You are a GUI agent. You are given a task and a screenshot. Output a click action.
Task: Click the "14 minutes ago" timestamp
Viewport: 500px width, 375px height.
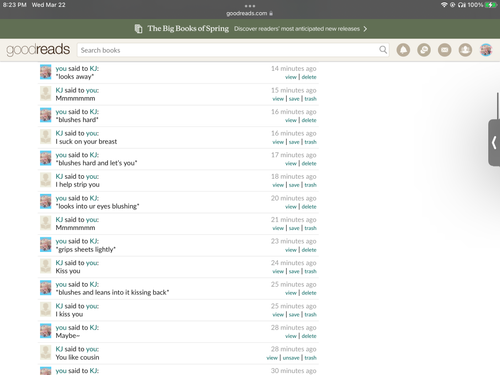[294, 69]
